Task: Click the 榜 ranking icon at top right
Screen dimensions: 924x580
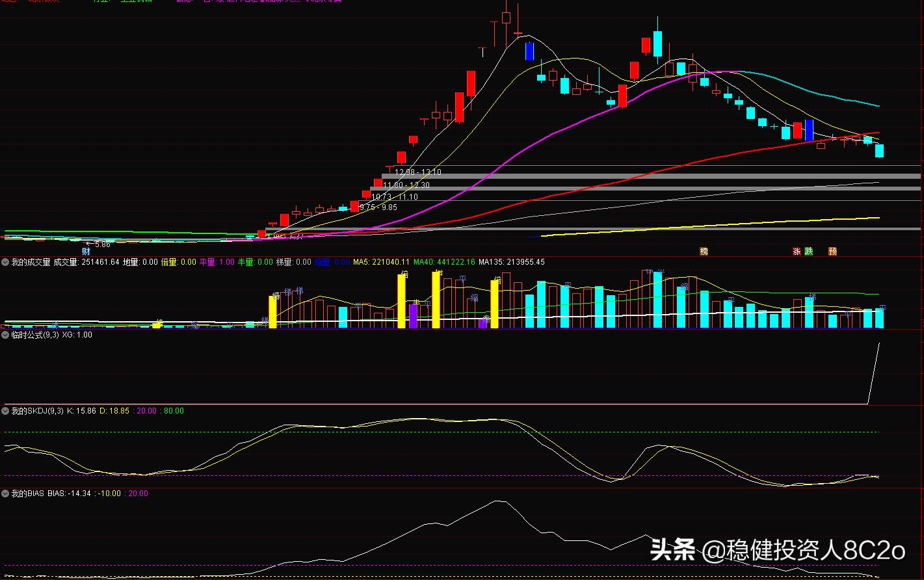Action: click(x=704, y=251)
